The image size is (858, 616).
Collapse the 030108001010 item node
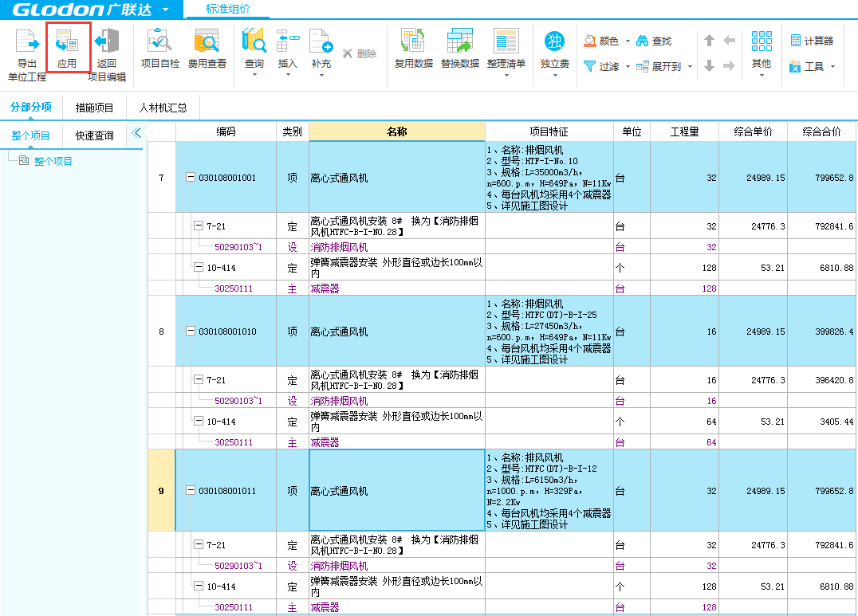point(191,332)
